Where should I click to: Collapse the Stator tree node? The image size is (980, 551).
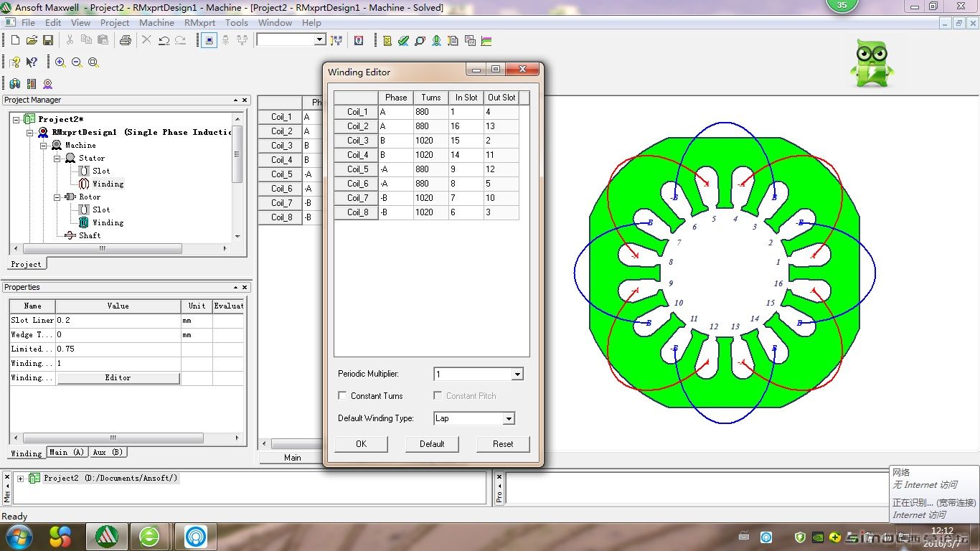57,158
